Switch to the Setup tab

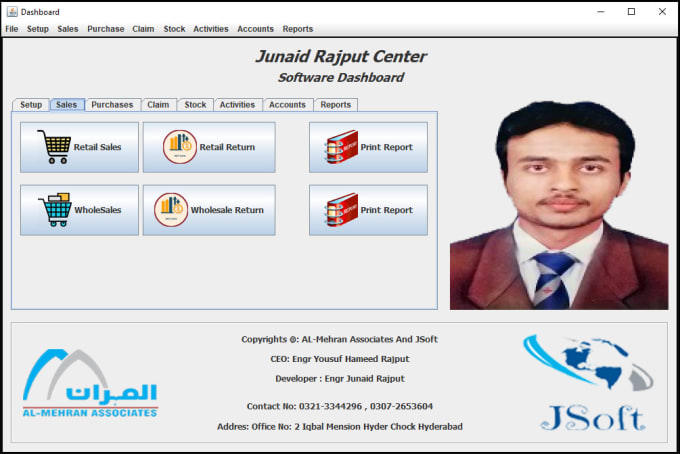click(31, 105)
